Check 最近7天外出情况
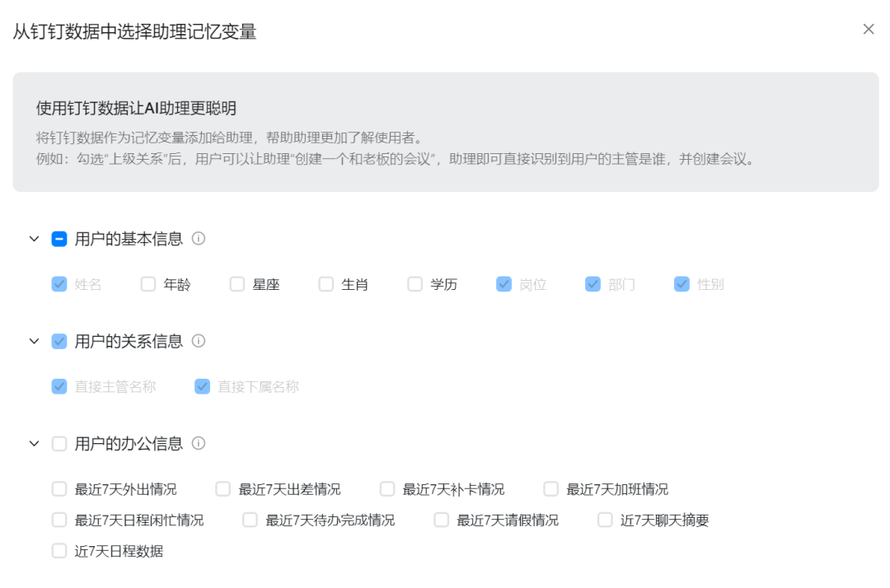890x588 pixels. tap(59, 489)
